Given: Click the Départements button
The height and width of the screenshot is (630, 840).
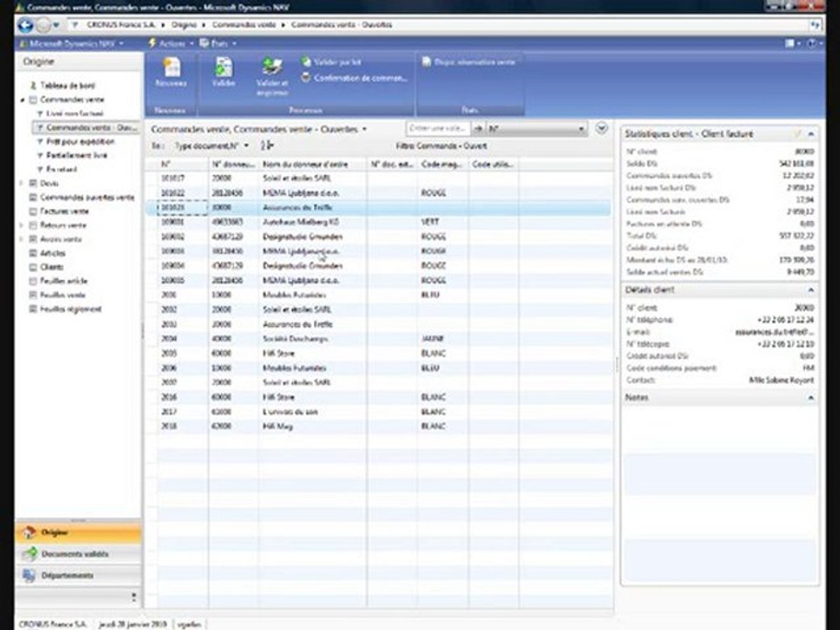Looking at the screenshot, I should point(78,576).
